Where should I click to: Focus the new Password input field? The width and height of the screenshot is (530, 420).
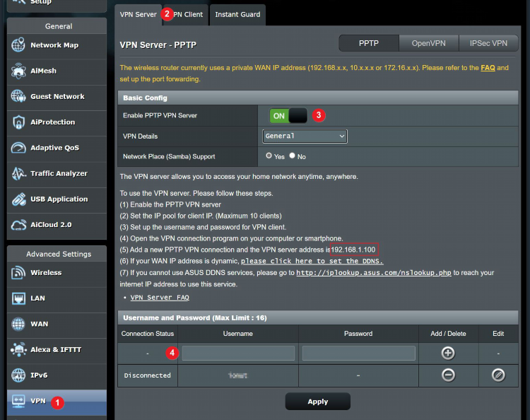coord(358,353)
